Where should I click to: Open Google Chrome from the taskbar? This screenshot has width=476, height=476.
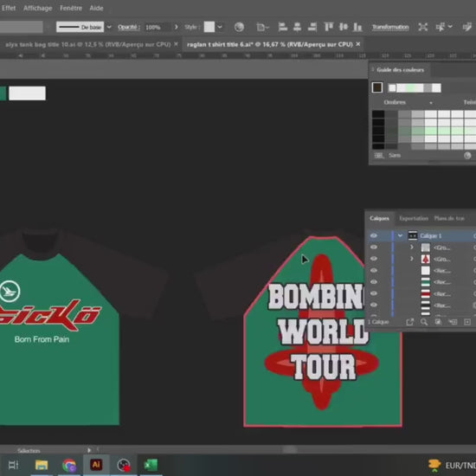[x=69, y=465]
